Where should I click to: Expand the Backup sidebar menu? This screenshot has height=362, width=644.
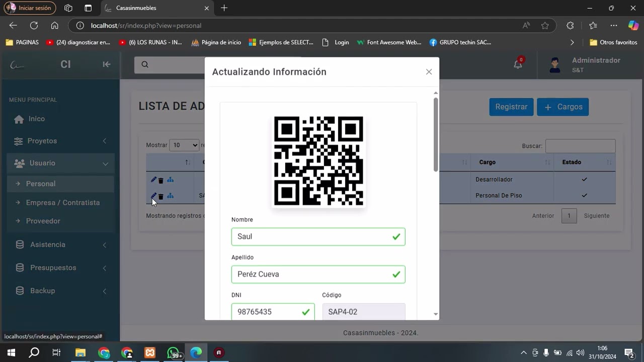[61, 291]
